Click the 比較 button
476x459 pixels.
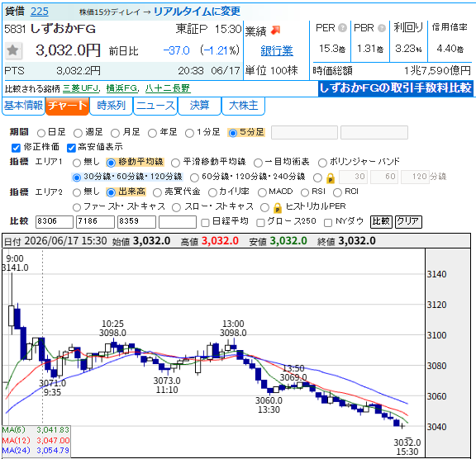click(x=381, y=221)
